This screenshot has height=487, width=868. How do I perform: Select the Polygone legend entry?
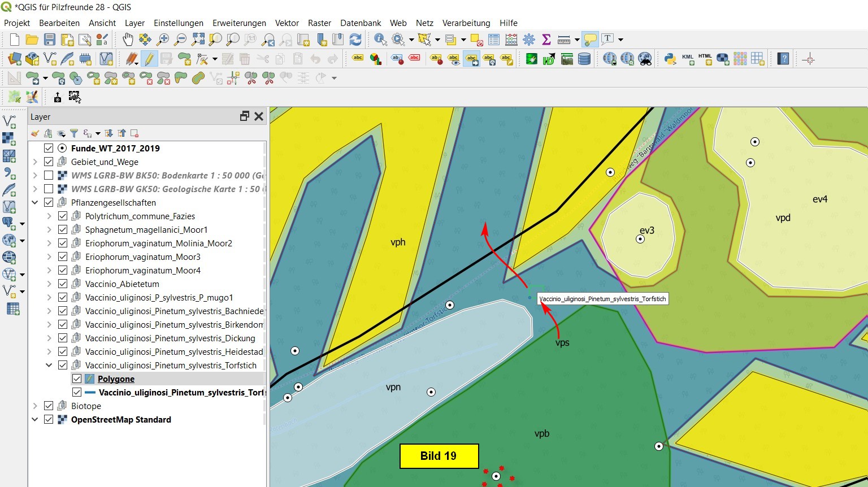116,379
